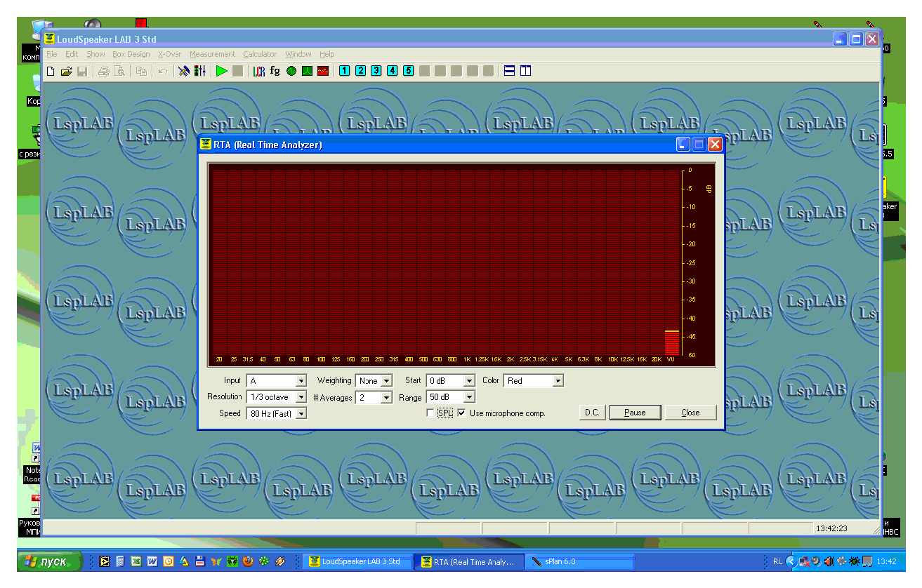Launch Excel from quick launch bar

pos(136,561)
